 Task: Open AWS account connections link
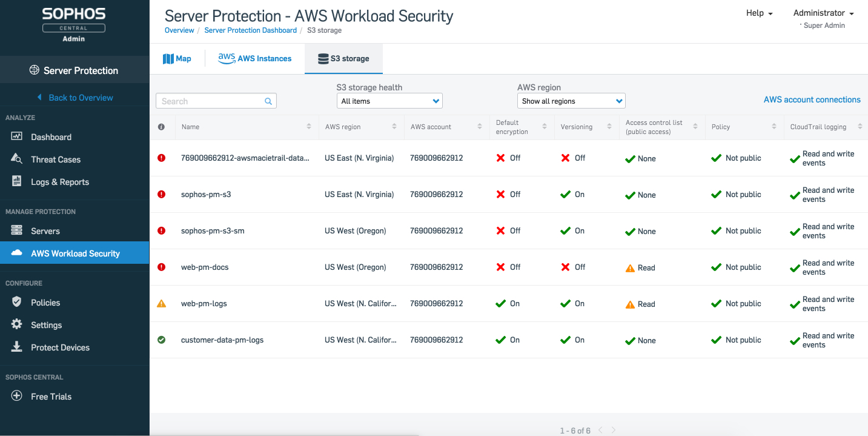click(812, 99)
